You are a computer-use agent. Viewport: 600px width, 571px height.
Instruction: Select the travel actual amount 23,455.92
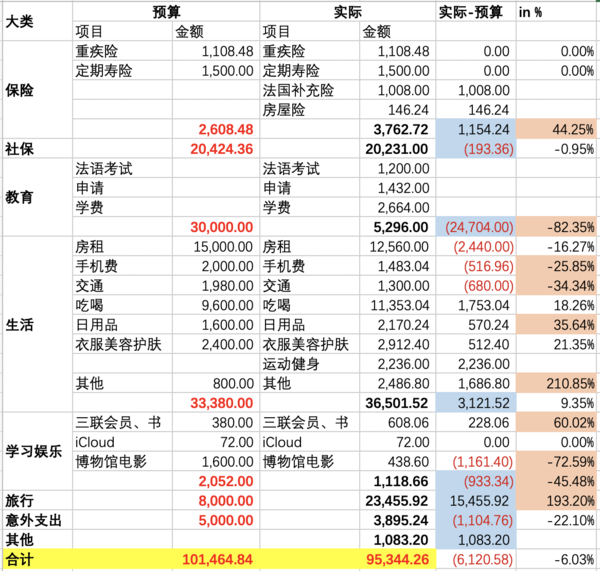pos(398,500)
